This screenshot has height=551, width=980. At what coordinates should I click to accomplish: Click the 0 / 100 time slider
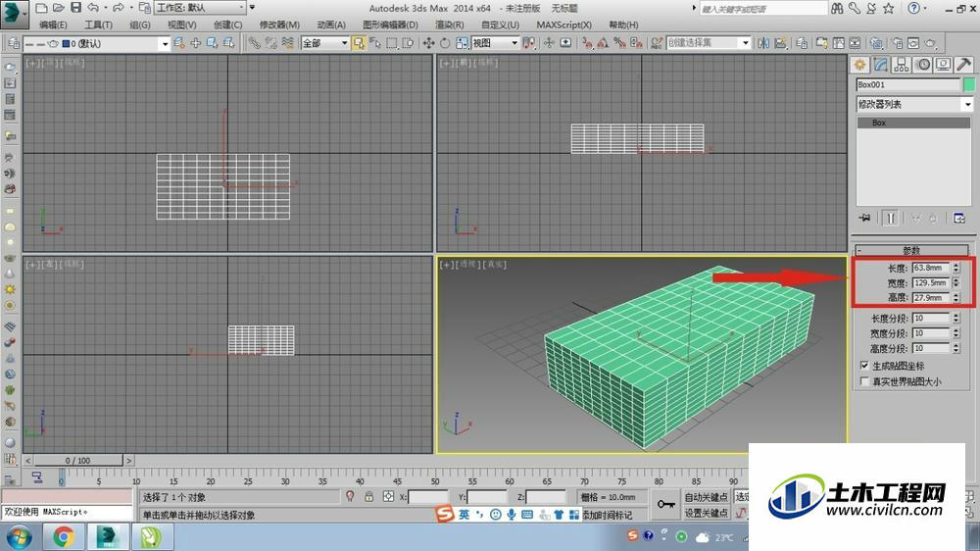click(78, 461)
